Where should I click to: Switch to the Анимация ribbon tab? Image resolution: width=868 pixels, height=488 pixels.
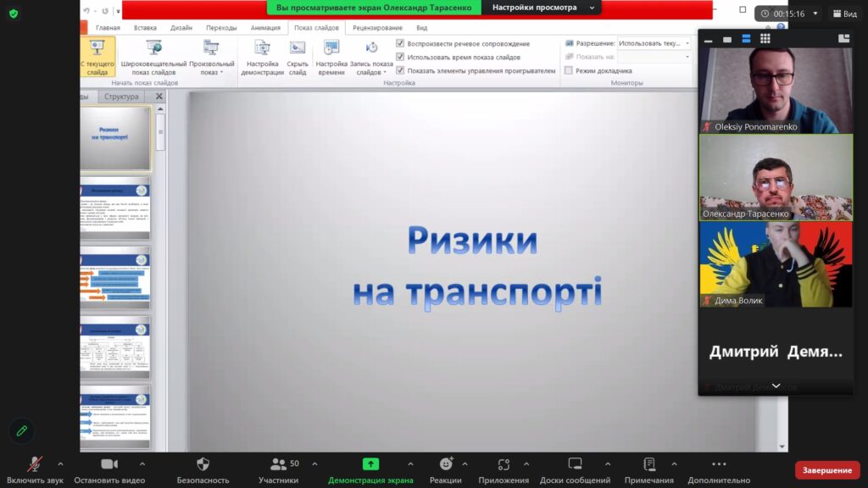[x=265, y=28]
